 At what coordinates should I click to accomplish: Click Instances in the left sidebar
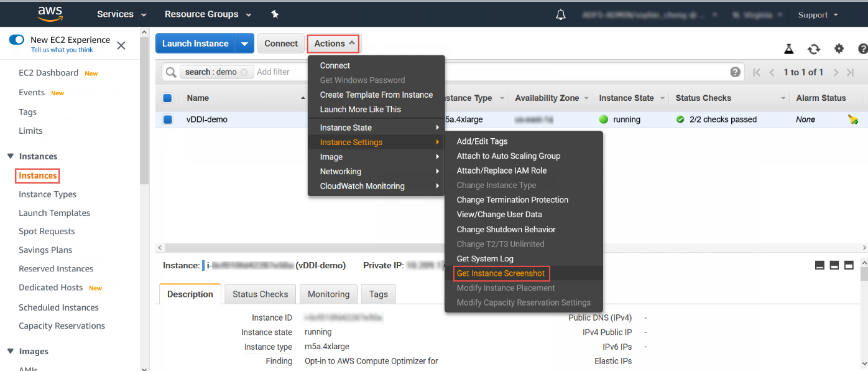point(37,176)
